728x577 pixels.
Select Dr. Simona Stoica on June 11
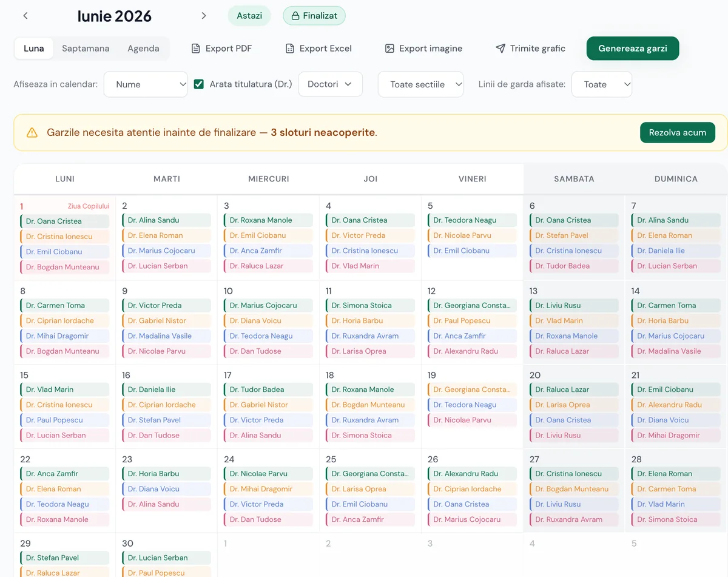pos(370,306)
